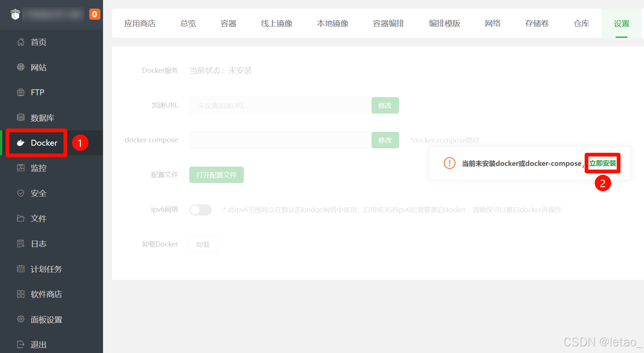Click the warning exclamation icon in popup
Viewport: 644px width, 353px height.
point(449,163)
